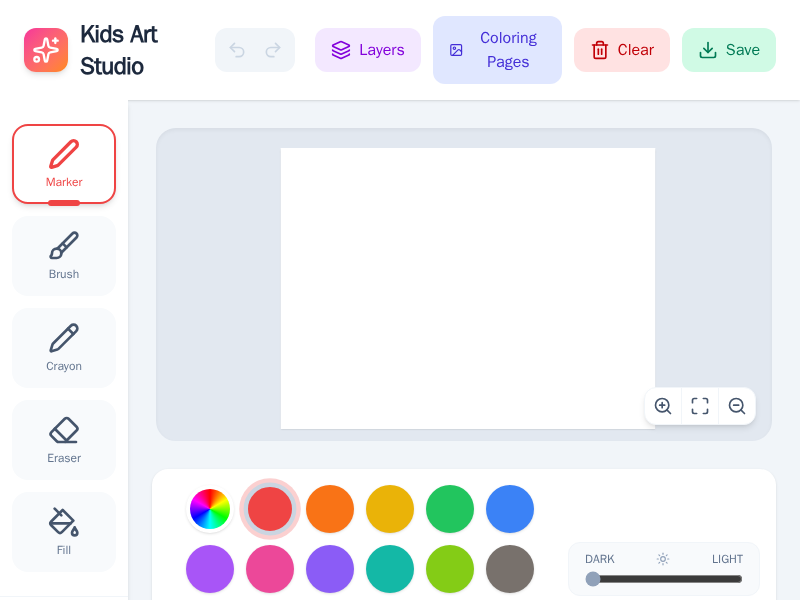Select the Fill tool
Image resolution: width=800 pixels, height=600 pixels.
pos(64,531)
